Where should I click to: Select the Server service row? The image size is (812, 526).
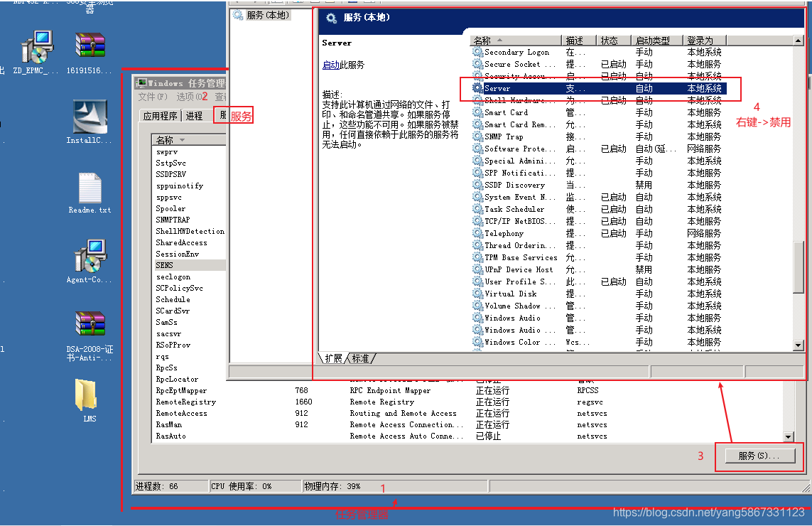click(599, 88)
